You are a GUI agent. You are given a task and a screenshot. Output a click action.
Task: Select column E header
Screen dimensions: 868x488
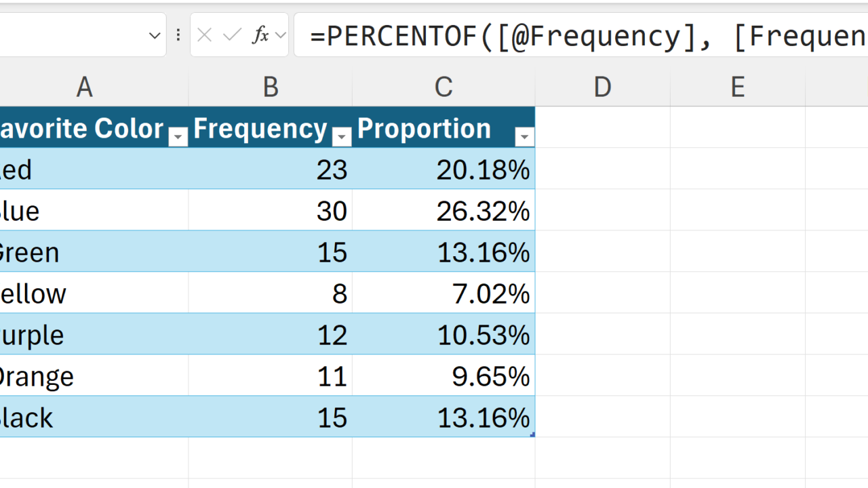[x=737, y=87]
